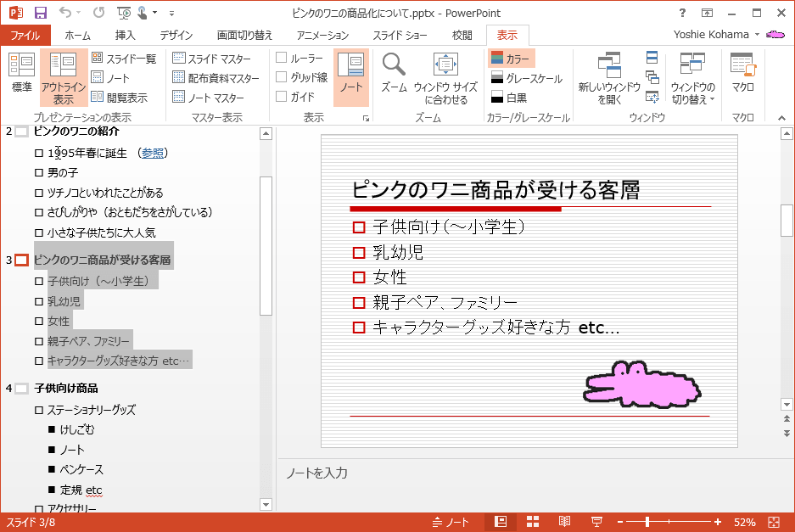
Task: Switch to the Transitions (画面切り替え) tab
Action: 244,35
